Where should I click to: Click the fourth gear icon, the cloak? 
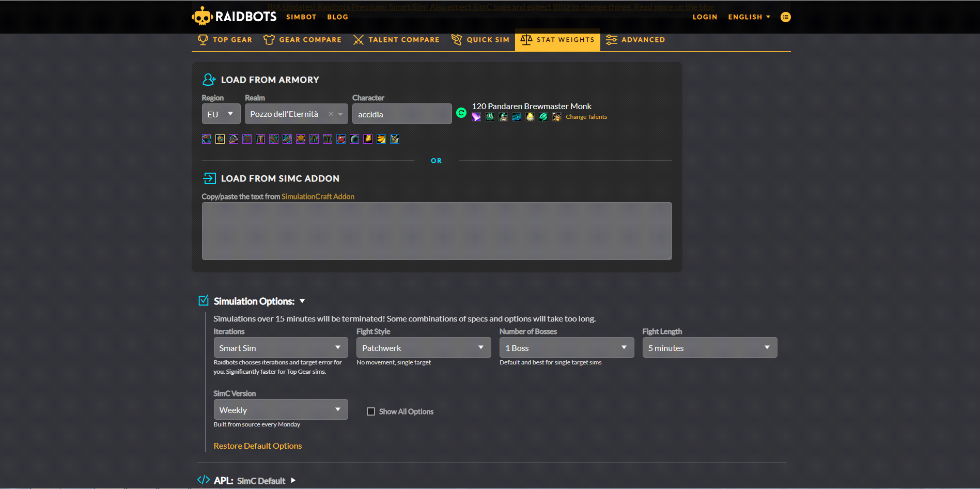pos(247,139)
